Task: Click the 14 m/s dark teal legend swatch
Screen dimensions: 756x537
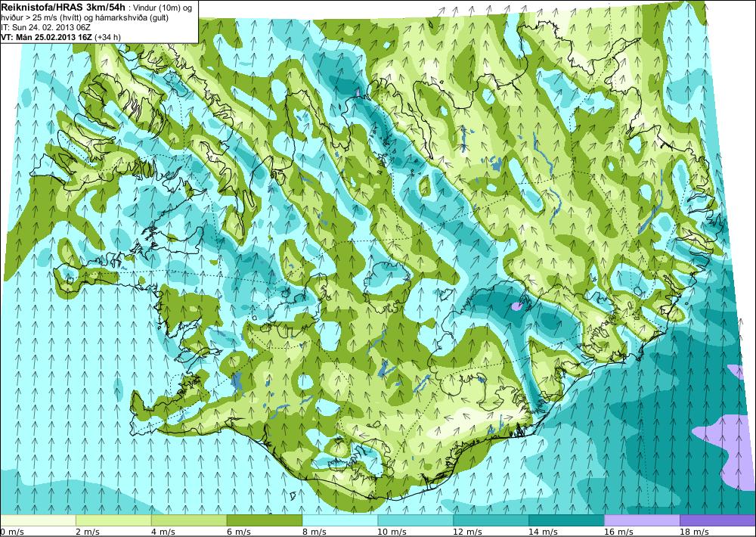Action: [566, 520]
